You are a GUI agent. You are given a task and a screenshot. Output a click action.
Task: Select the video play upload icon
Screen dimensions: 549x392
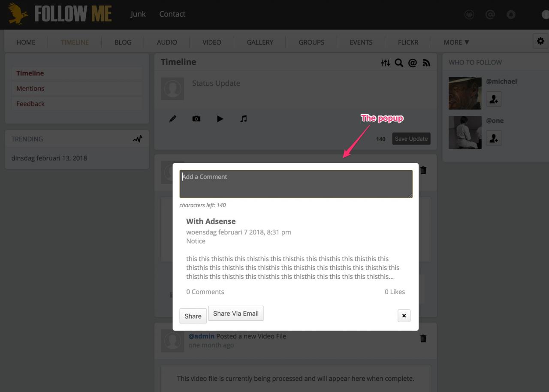[x=220, y=119]
